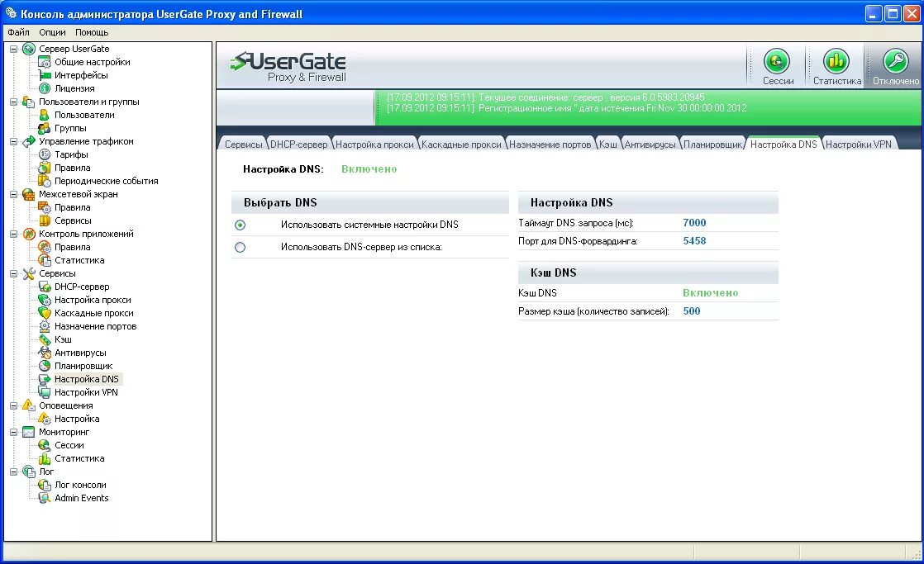Screen dimensions: 924x564
Task: Click the Лог консоли tree icon
Action: tap(44, 485)
